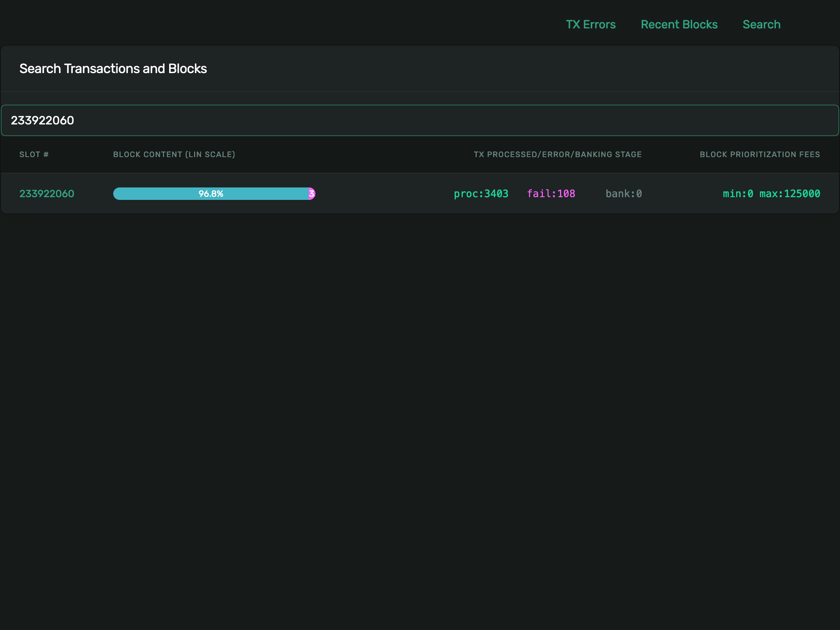The image size is (840, 630).
Task: Click the BLOCK CONTENT (LIN SCALE) header
Action: pyautogui.click(x=174, y=154)
